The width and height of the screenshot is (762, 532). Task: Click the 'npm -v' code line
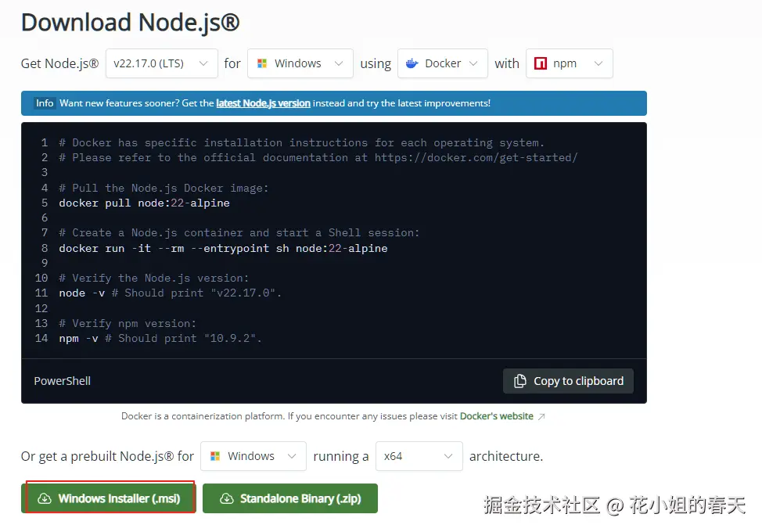tap(160, 338)
